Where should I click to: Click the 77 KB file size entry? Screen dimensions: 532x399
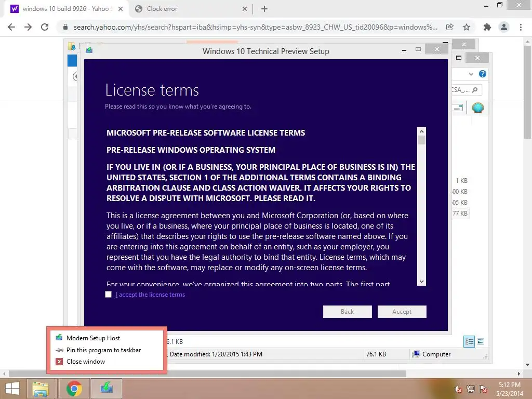pyautogui.click(x=460, y=214)
